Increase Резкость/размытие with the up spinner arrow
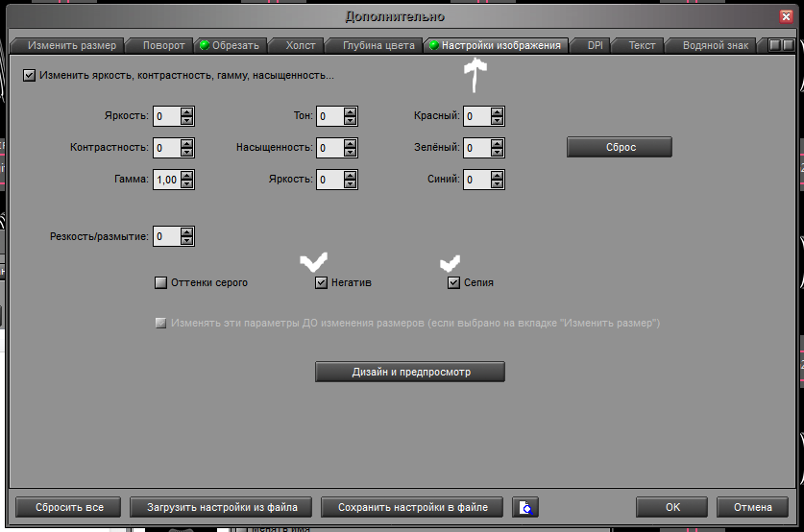This screenshot has width=804, height=532. [187, 231]
